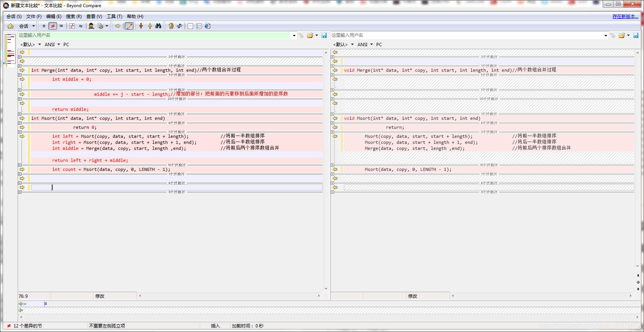Viewport: 644px width, 332px height.
Task: Open the file compare report icon
Action: [208, 26]
